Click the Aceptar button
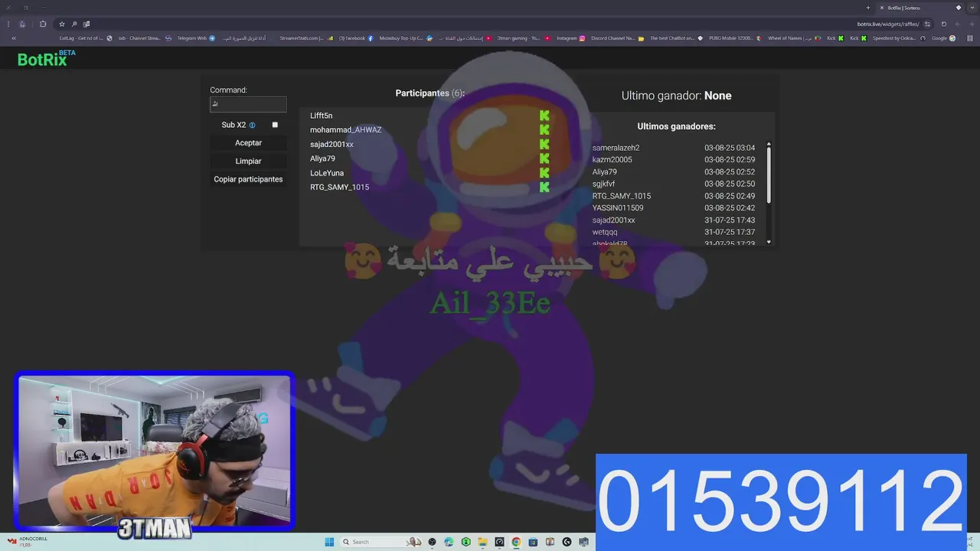 (248, 143)
